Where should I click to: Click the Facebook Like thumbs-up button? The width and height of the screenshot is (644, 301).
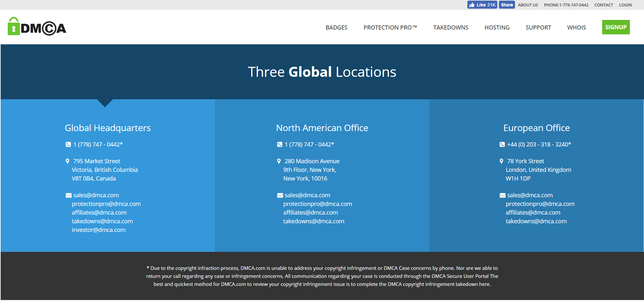pyautogui.click(x=482, y=5)
